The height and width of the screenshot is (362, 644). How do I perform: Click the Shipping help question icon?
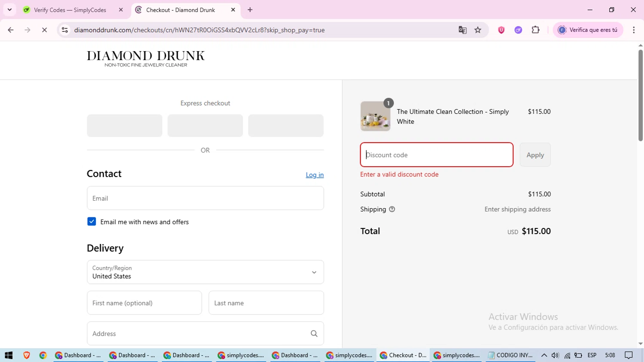[x=392, y=209]
